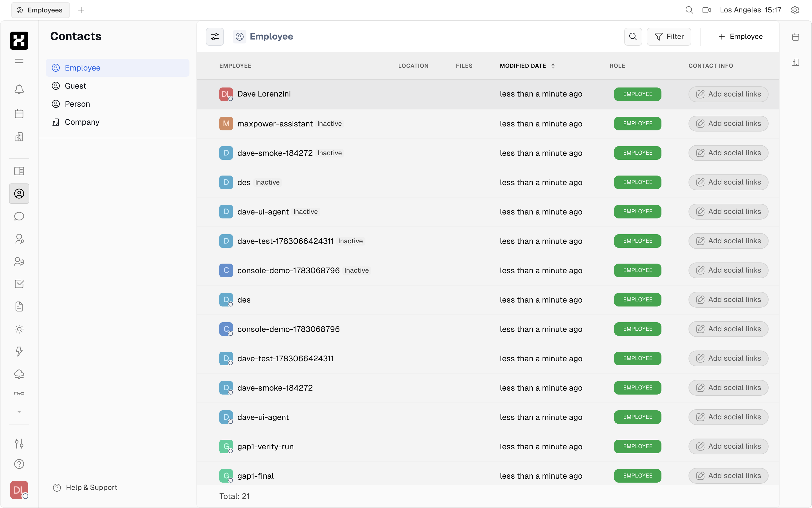812x508 pixels.
Task: Click the Contact Info column header
Action: (711, 66)
